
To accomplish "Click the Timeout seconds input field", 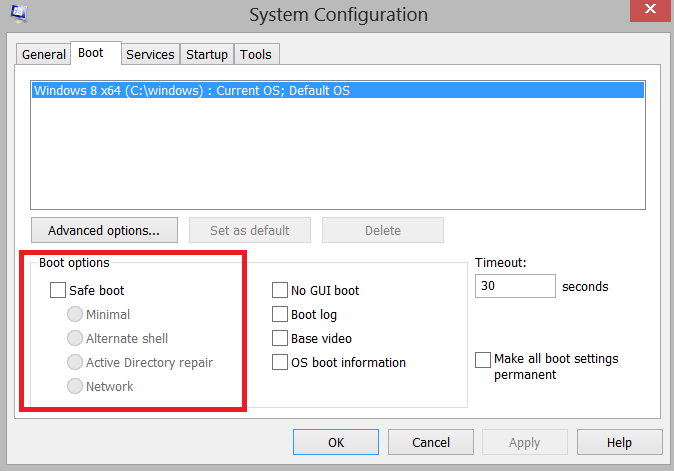I will [515, 286].
